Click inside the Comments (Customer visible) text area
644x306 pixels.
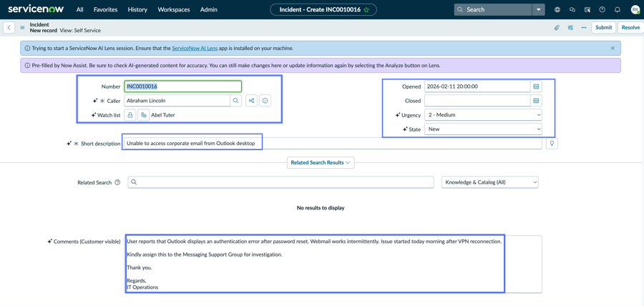pyautogui.click(x=333, y=264)
